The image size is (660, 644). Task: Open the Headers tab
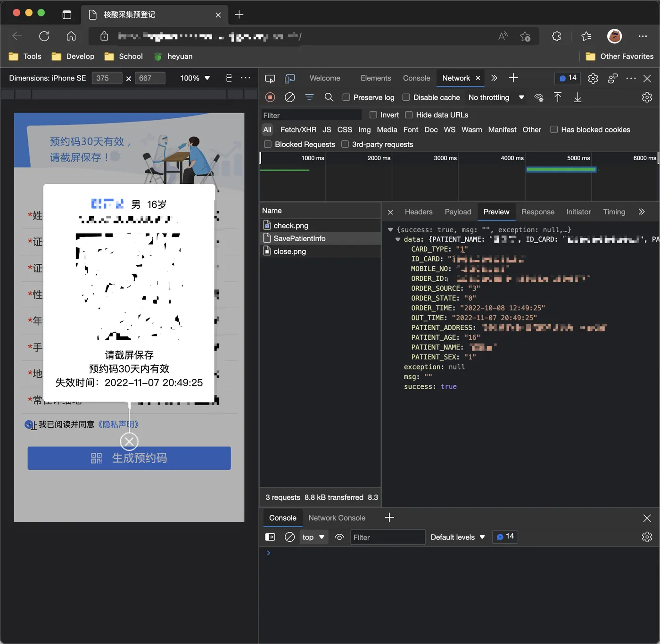[x=419, y=212]
